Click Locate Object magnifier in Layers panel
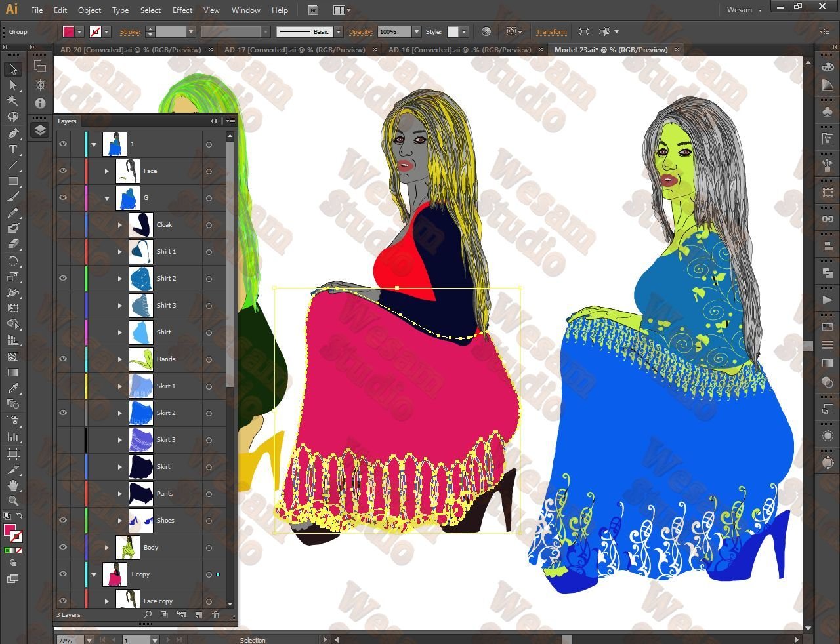This screenshot has width=840, height=644. 148,615
